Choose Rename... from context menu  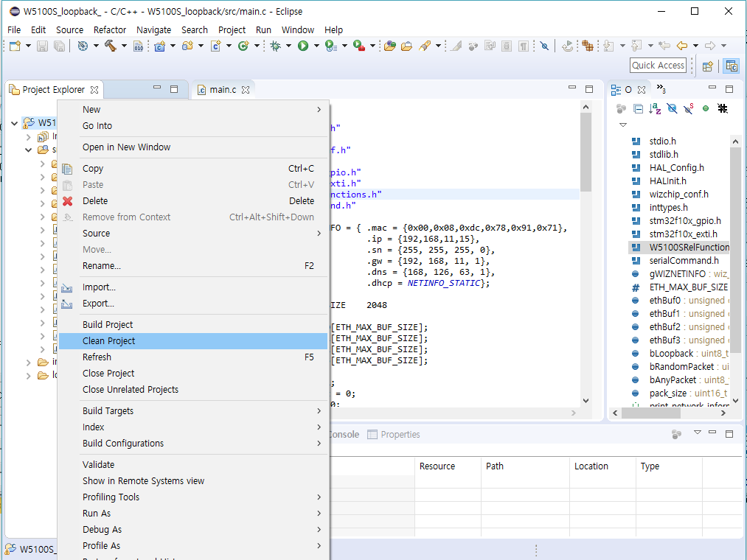[x=193, y=266]
